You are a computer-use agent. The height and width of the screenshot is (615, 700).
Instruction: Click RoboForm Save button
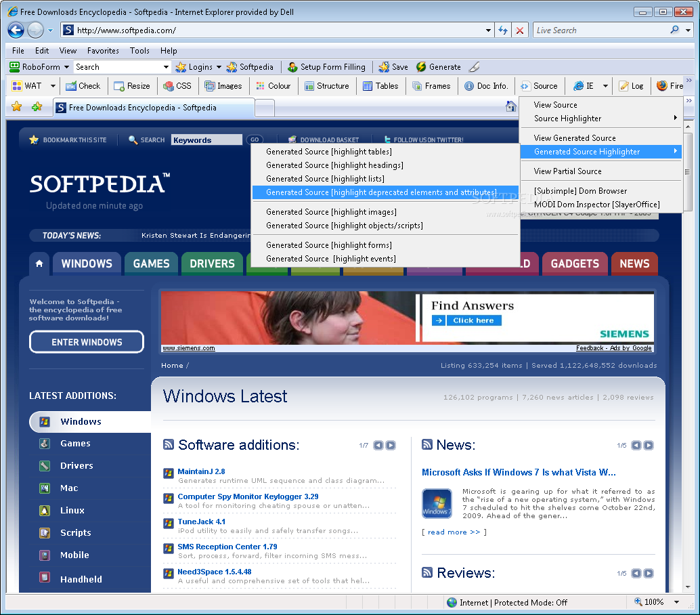pyautogui.click(x=393, y=67)
